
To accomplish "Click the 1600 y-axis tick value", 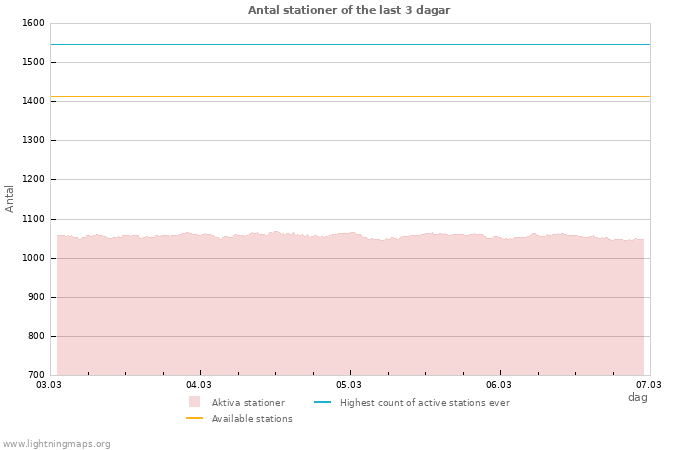I will point(32,23).
